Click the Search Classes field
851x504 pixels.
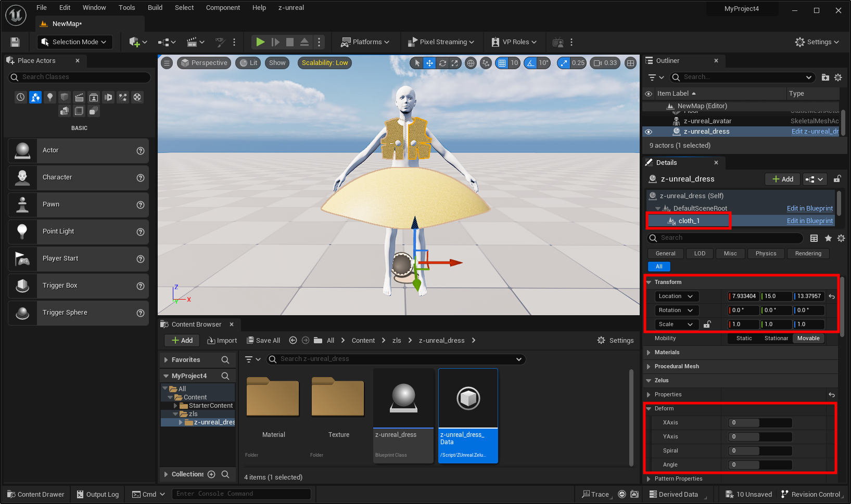coord(79,77)
